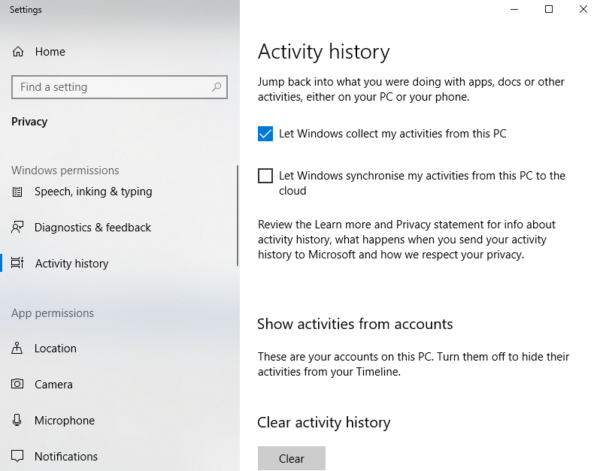
Task: Focus the Find a setting box
Action: [x=119, y=87]
